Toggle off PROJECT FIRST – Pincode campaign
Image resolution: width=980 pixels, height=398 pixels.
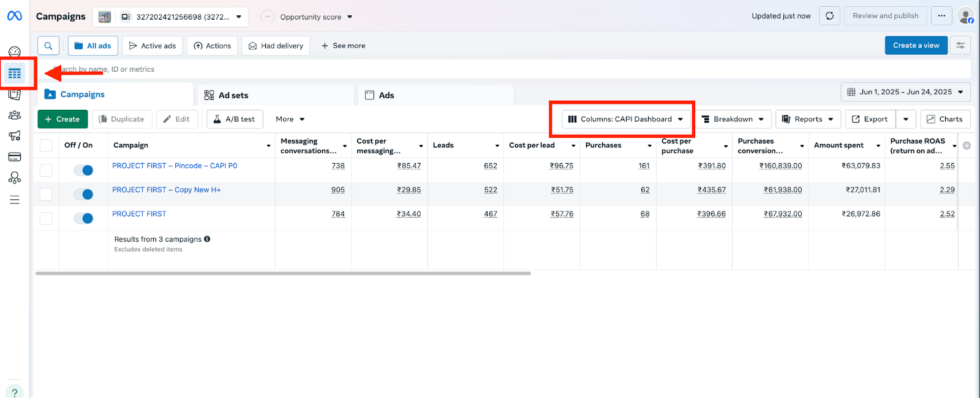[x=83, y=170]
